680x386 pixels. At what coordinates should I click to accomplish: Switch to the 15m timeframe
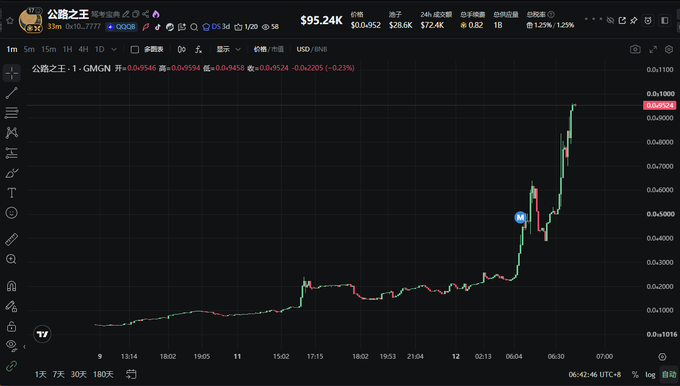coord(49,49)
